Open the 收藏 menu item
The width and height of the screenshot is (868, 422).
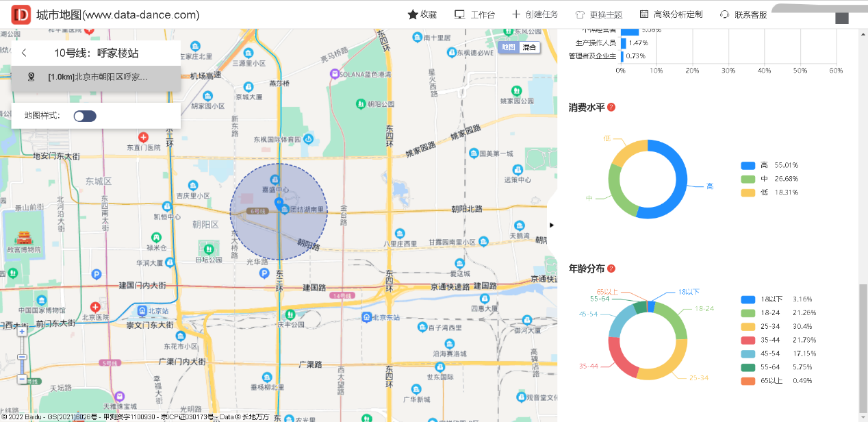coord(429,14)
